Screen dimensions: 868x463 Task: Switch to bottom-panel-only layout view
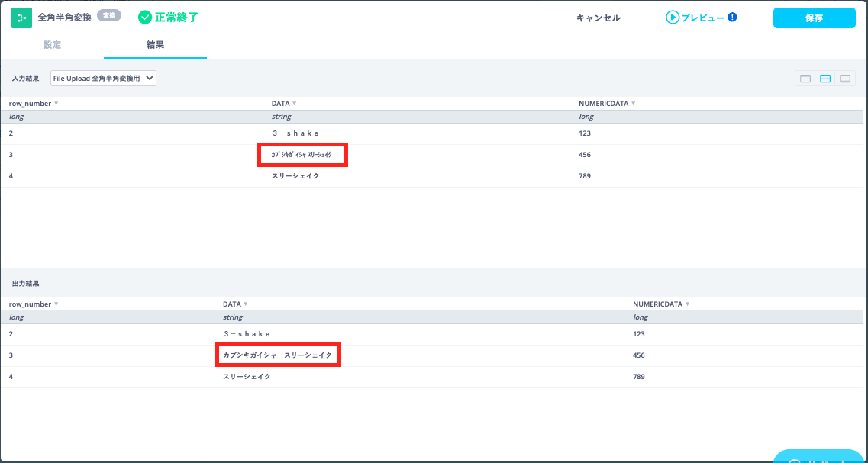pyautogui.click(x=845, y=78)
